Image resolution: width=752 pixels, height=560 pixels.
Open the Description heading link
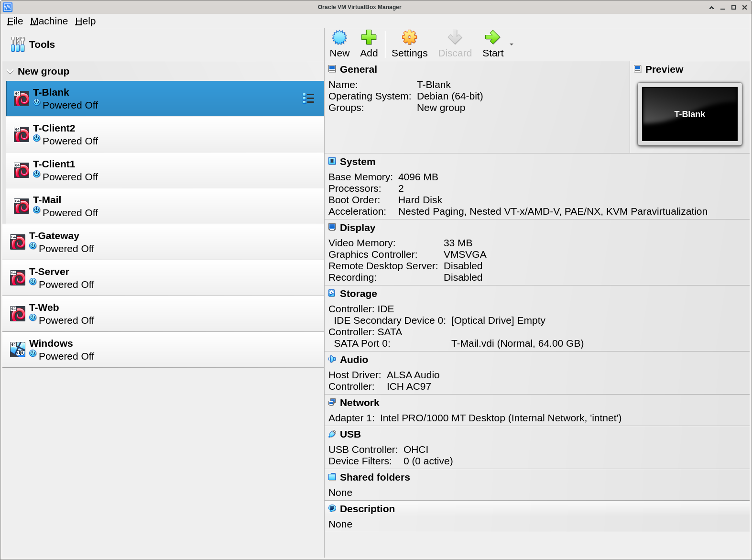coord(367,509)
